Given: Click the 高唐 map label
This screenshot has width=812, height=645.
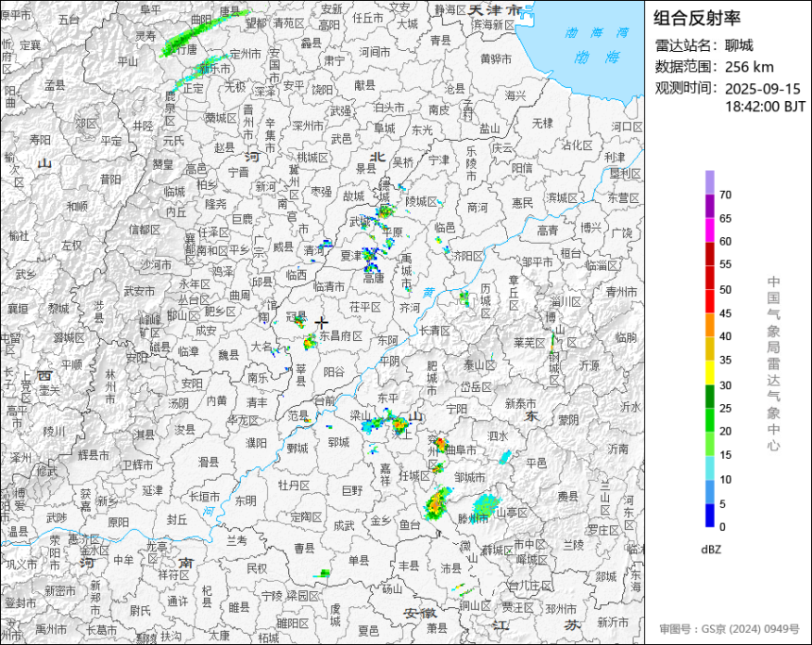Looking at the screenshot, I should pyautogui.click(x=373, y=279).
